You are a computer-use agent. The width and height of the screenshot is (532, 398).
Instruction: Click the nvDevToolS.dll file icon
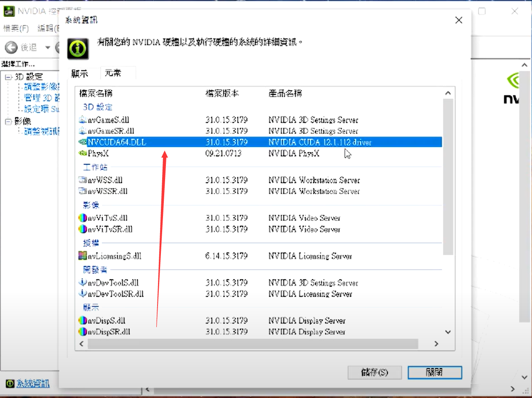coord(83,283)
